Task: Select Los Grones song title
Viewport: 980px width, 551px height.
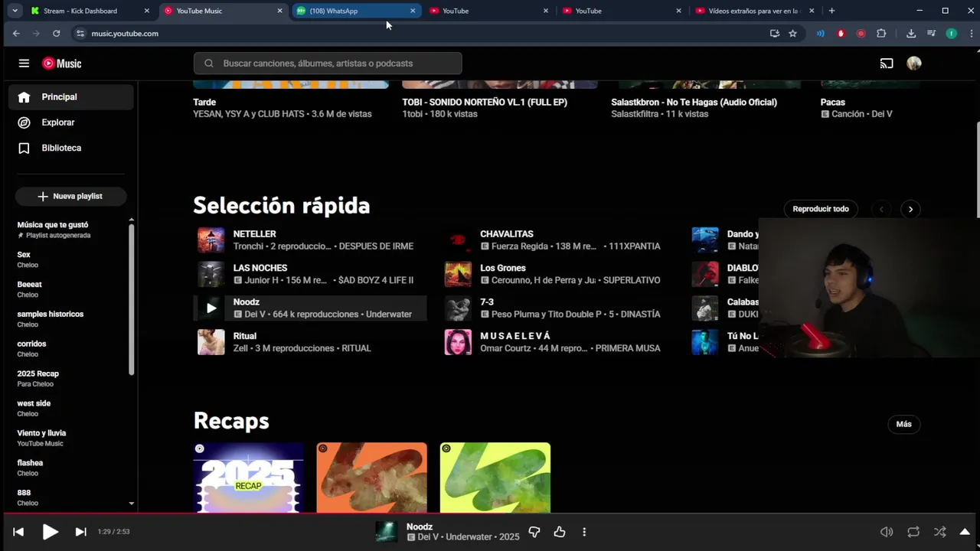Action: coord(503,268)
